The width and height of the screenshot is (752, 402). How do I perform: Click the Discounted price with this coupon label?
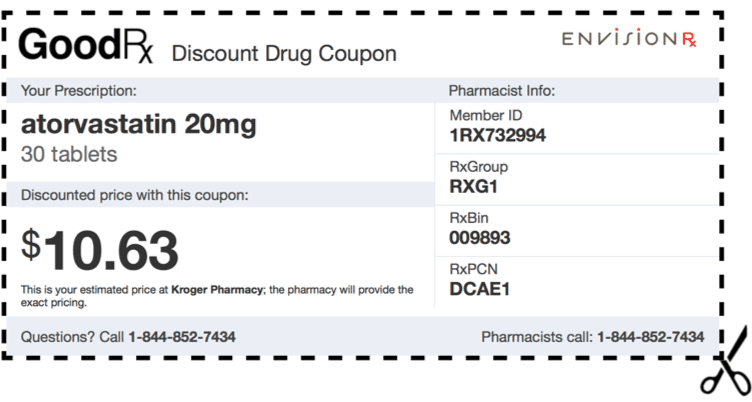point(135,195)
